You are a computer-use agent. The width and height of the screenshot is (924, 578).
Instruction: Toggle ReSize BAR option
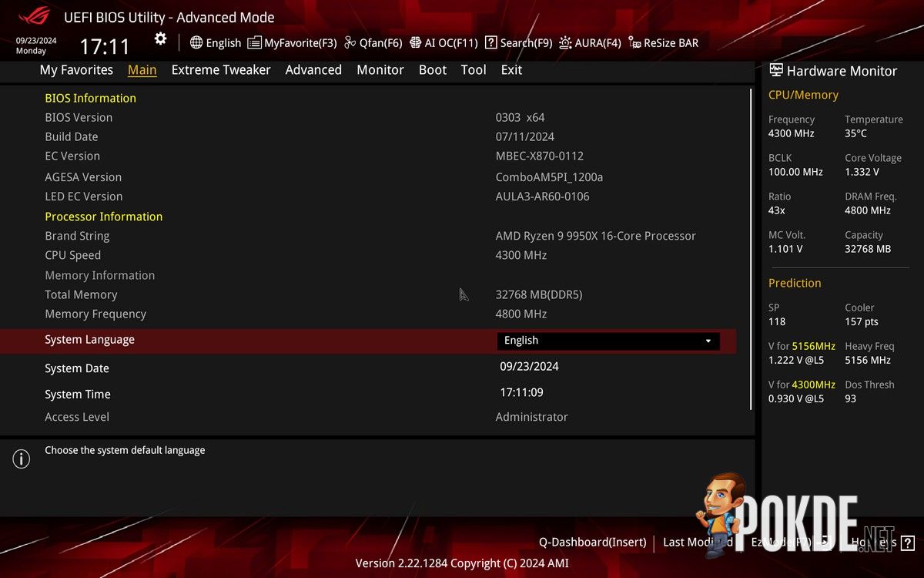click(664, 43)
